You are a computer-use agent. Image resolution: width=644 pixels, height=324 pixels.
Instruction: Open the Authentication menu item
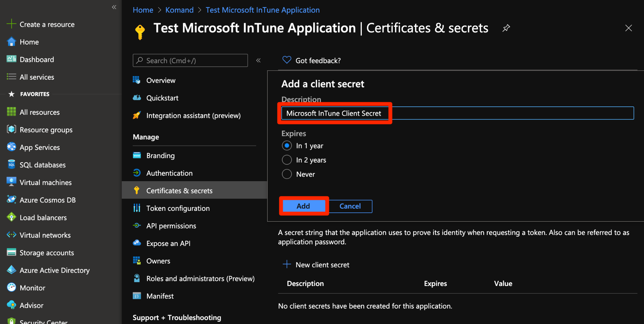coord(169,173)
